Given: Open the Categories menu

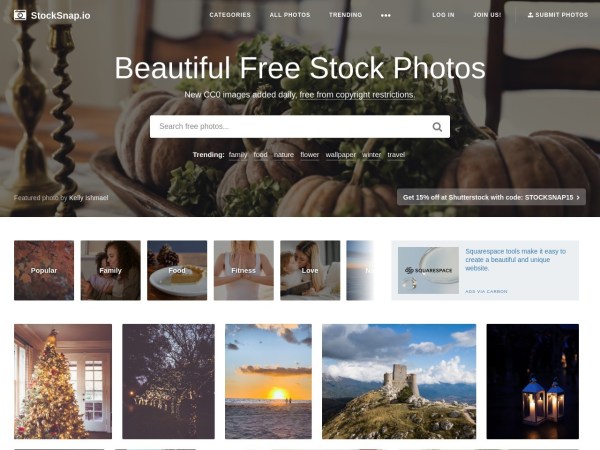Looking at the screenshot, I should (230, 15).
